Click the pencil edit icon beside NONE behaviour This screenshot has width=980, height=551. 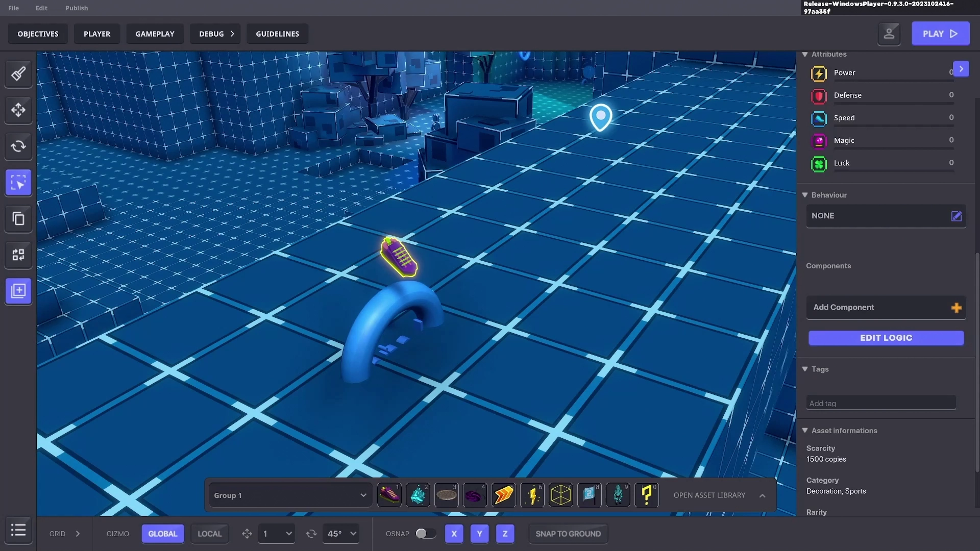pyautogui.click(x=956, y=216)
